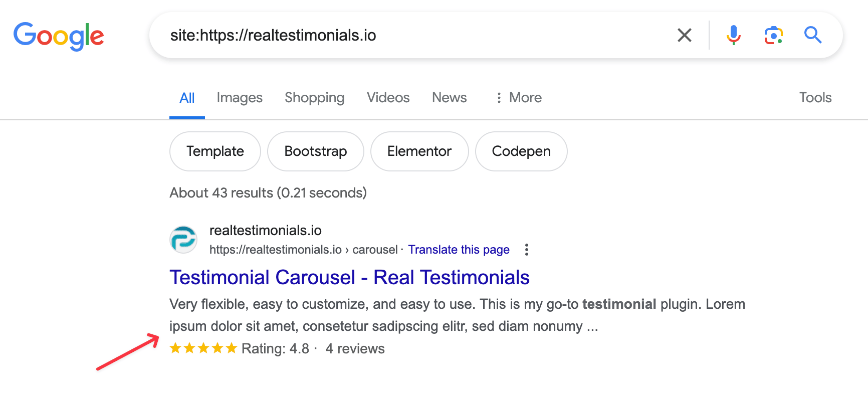
Task: Switch to the Images tab
Action: point(240,98)
